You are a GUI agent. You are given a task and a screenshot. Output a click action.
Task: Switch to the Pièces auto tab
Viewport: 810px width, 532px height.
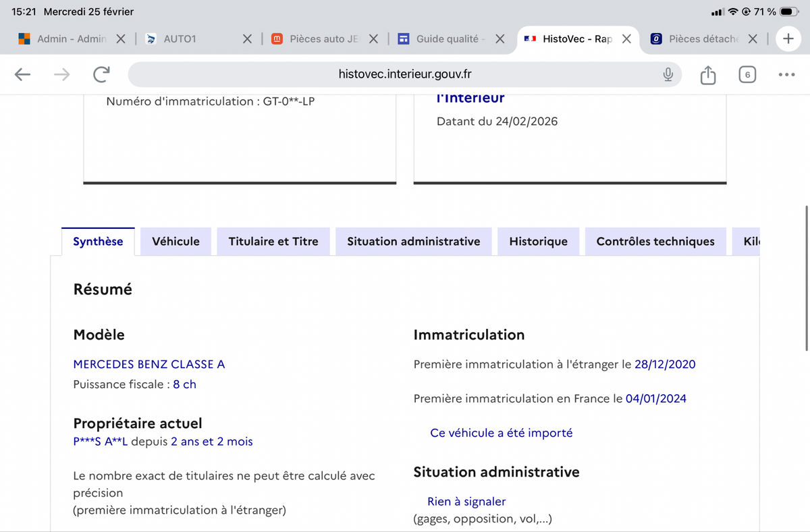click(x=317, y=39)
